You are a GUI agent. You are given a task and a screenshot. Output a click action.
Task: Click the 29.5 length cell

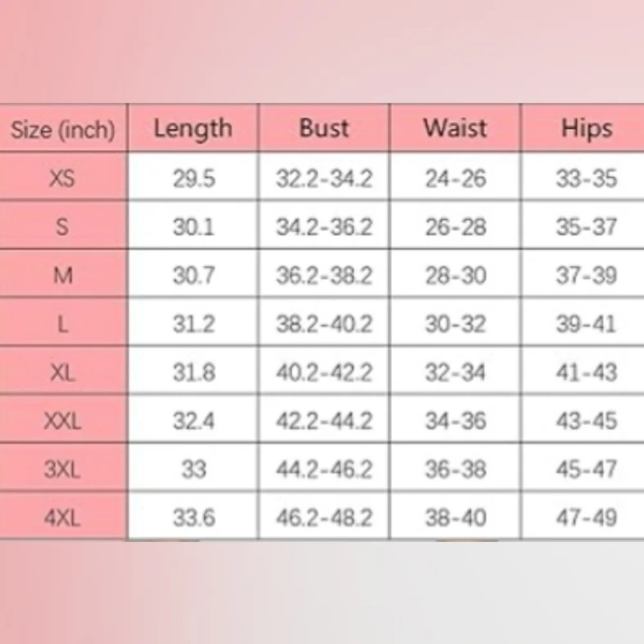[x=193, y=178]
